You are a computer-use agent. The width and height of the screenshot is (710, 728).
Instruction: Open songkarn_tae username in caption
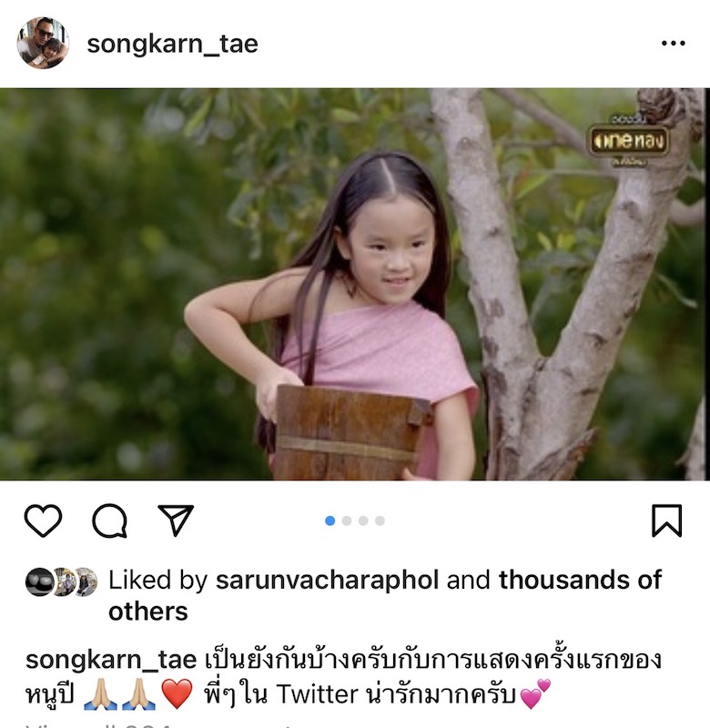click(x=111, y=660)
